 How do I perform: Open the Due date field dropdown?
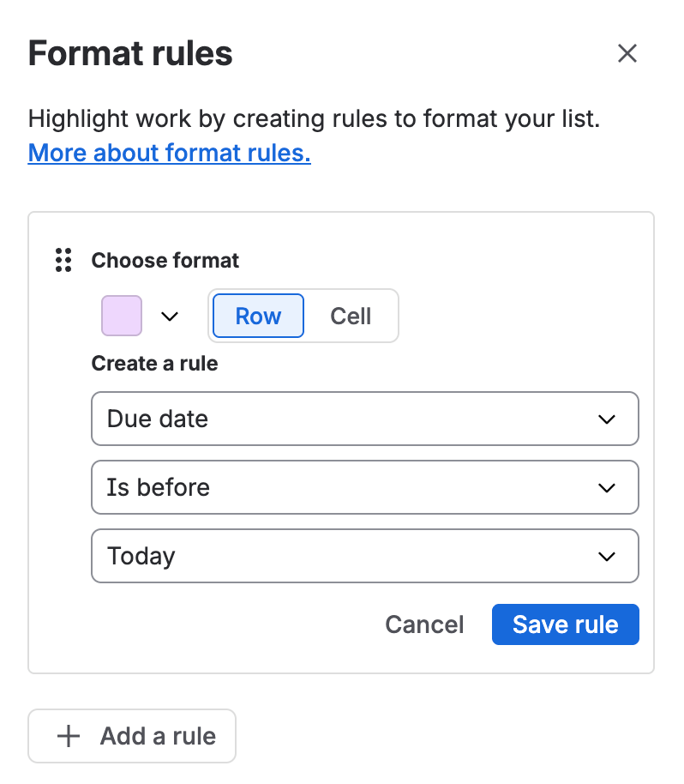click(x=365, y=419)
